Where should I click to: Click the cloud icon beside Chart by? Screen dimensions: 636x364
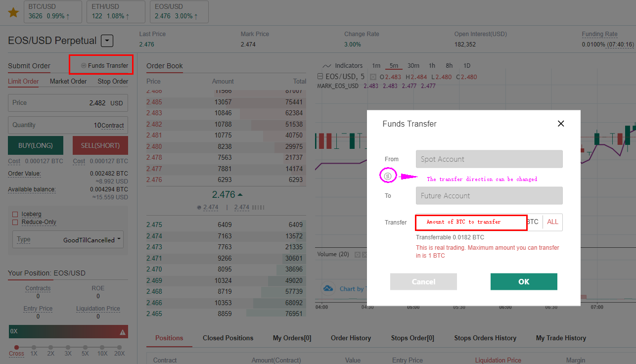tap(327, 288)
